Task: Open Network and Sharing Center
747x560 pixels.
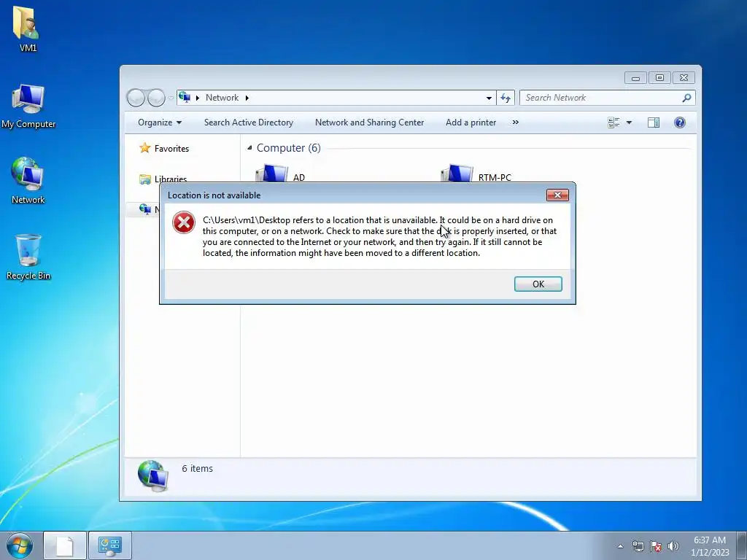Action: [369, 122]
